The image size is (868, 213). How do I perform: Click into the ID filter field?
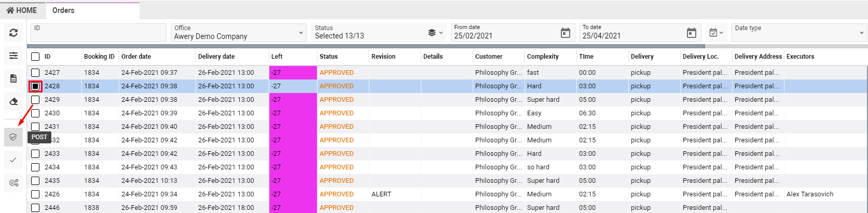click(99, 33)
